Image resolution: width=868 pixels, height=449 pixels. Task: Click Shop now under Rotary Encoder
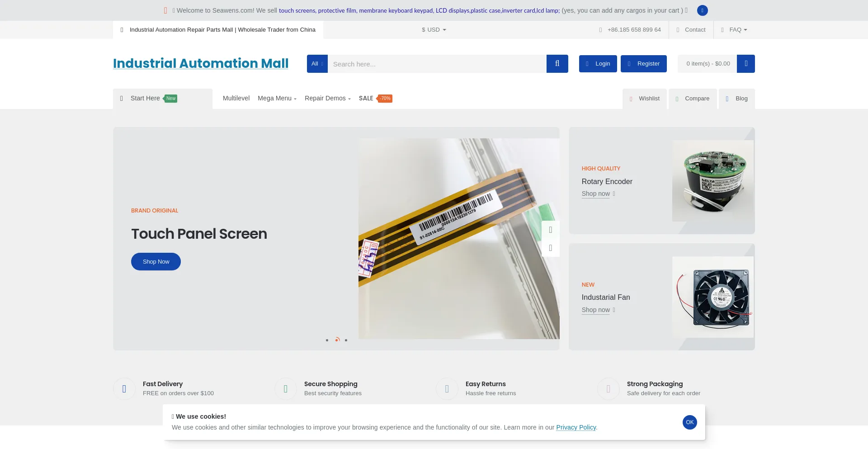[596, 194]
